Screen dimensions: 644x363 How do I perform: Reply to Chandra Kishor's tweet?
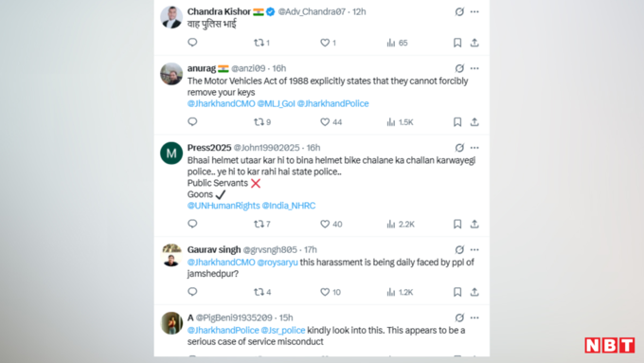point(192,43)
